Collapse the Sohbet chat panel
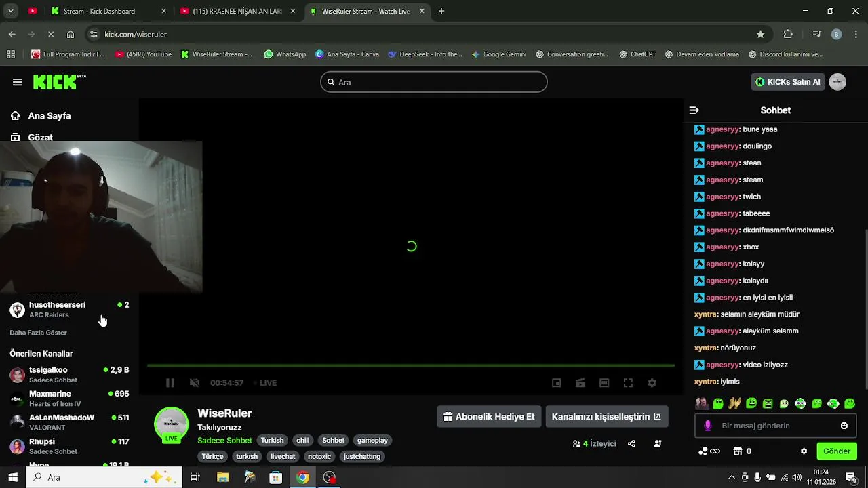 (x=694, y=110)
